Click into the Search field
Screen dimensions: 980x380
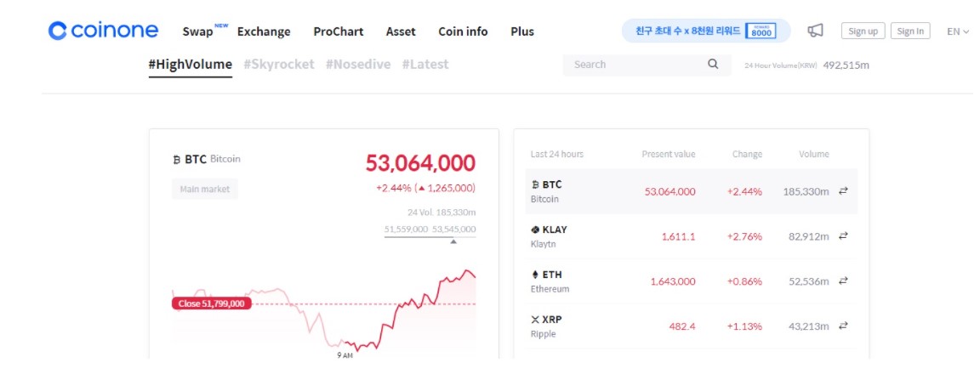click(647, 65)
